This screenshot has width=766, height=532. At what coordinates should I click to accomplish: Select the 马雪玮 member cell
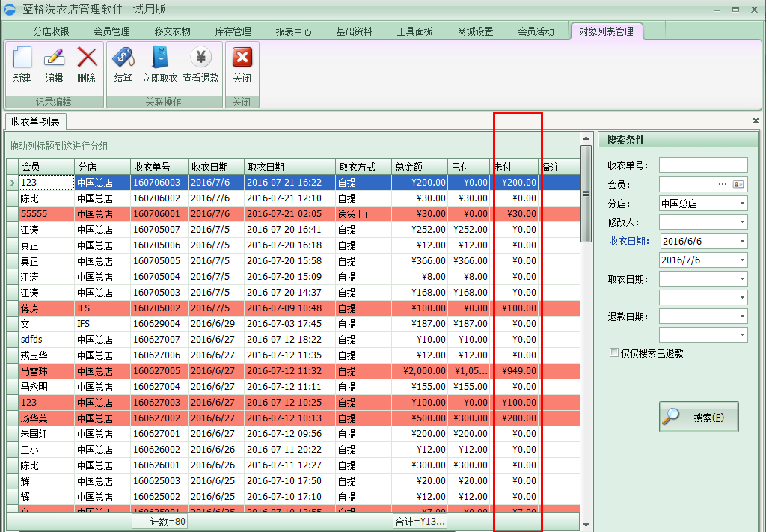pos(46,371)
